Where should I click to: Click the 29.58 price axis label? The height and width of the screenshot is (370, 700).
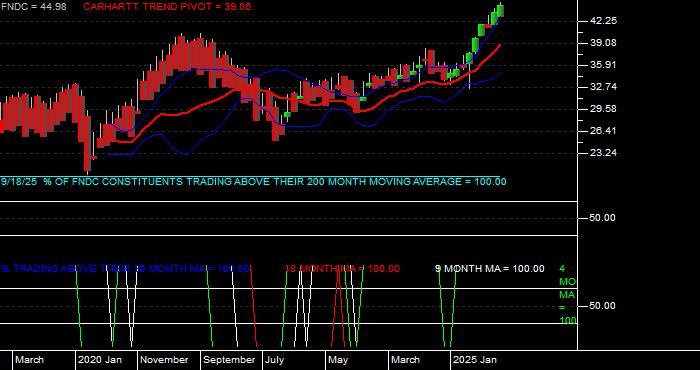(603, 109)
